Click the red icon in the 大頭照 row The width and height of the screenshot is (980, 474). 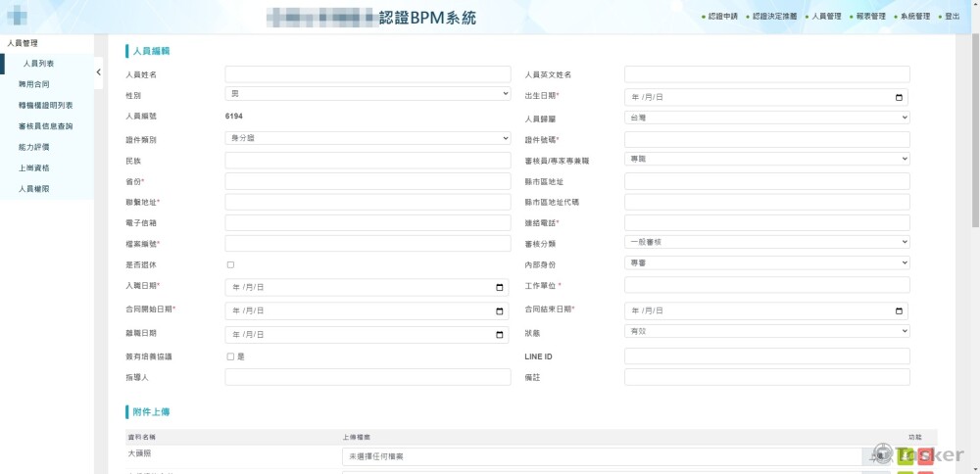tap(925, 455)
